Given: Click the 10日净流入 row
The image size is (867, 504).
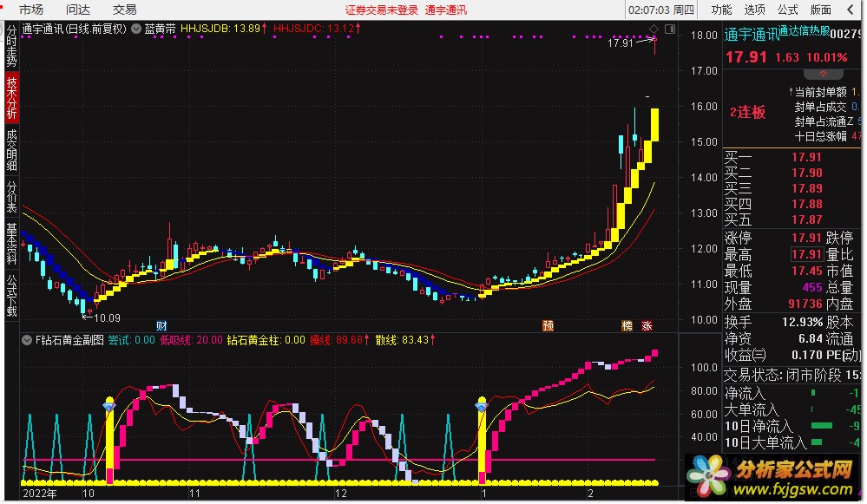Looking at the screenshot, I should 792,426.
